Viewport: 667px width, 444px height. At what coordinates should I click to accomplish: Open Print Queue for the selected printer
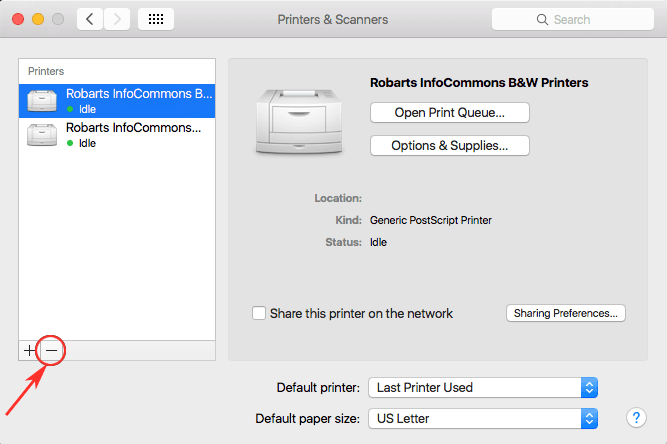(x=449, y=112)
